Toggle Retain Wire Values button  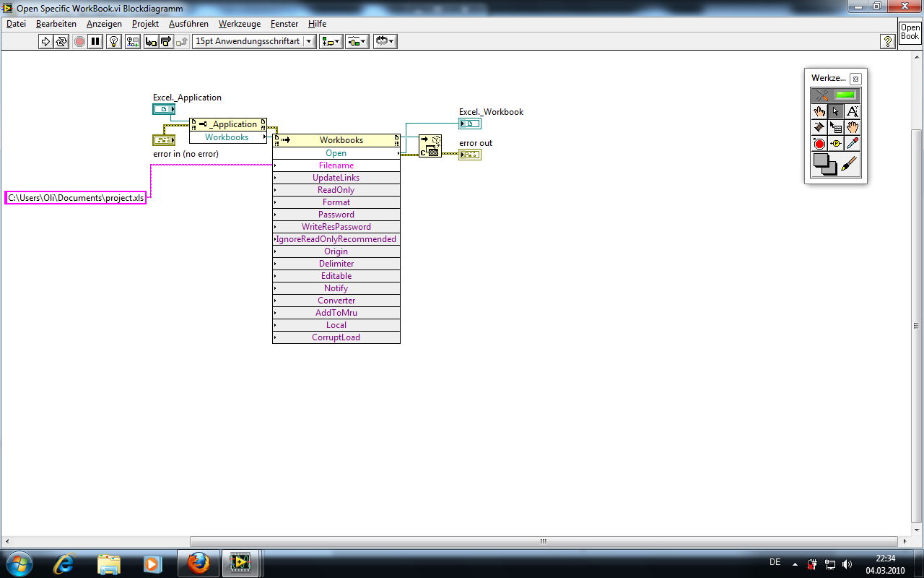point(133,41)
